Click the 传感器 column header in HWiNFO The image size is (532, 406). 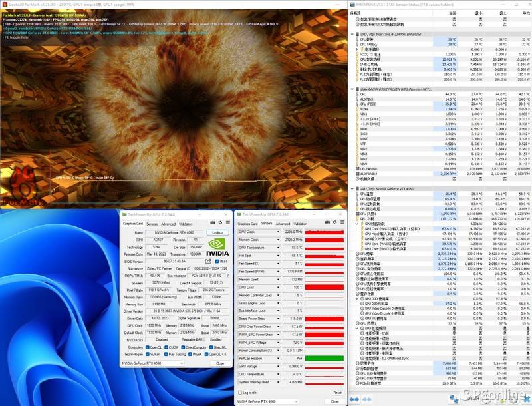(x=355, y=13)
